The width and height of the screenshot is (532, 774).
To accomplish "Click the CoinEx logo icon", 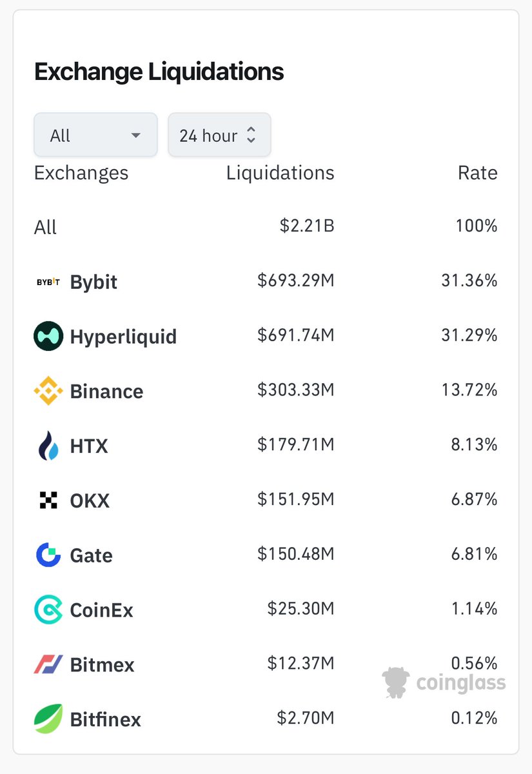I will click(x=48, y=610).
